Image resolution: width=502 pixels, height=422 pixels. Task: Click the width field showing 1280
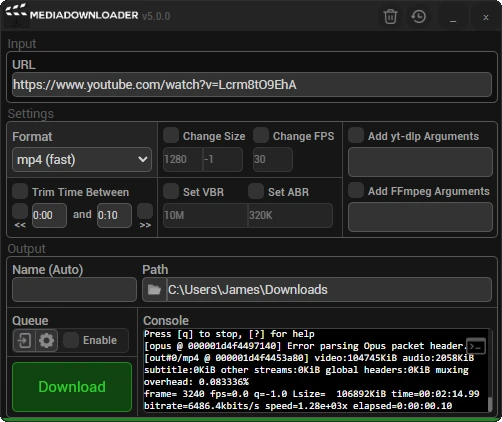point(183,159)
